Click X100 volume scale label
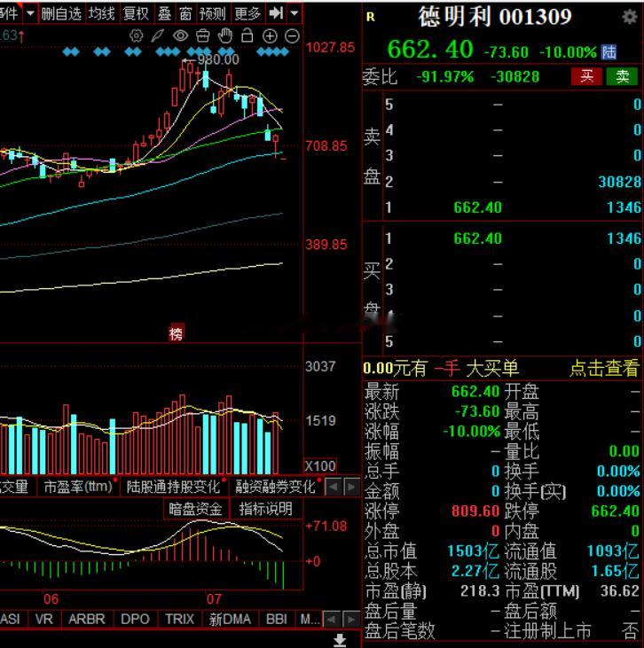 320,466
